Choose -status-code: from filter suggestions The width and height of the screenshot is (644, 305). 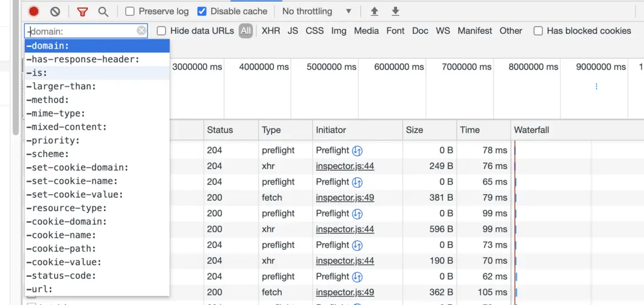click(61, 276)
